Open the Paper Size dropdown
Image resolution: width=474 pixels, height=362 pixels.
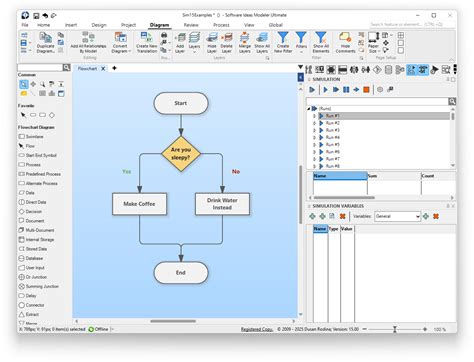click(x=374, y=42)
